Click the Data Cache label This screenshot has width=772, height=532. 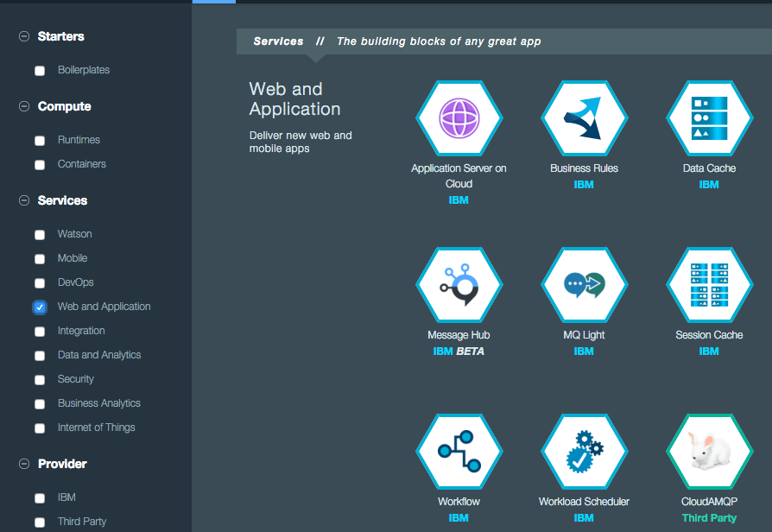pos(710,168)
